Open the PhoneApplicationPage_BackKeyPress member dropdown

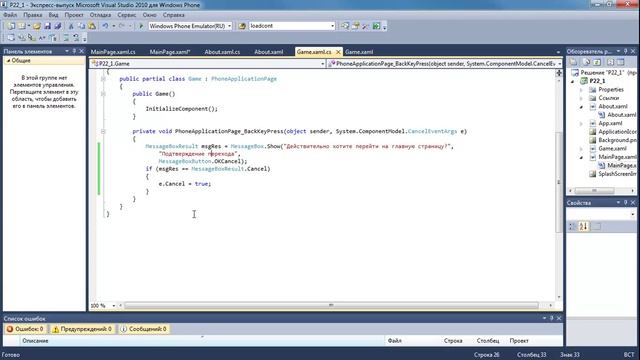(x=559, y=64)
